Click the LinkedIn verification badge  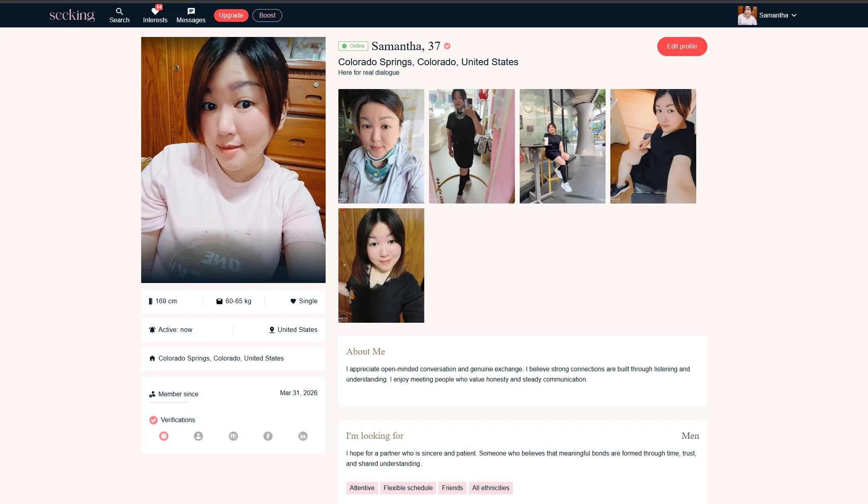point(303,436)
